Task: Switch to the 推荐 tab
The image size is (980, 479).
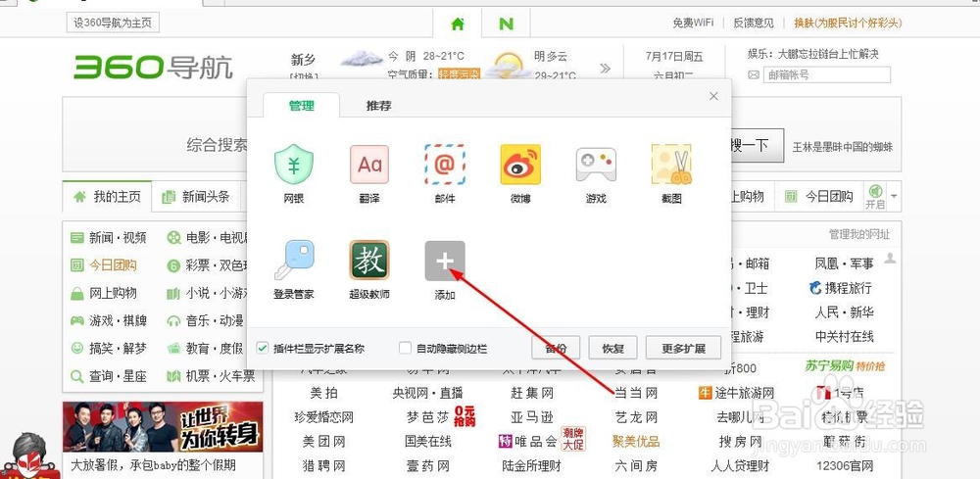Action: [378, 106]
